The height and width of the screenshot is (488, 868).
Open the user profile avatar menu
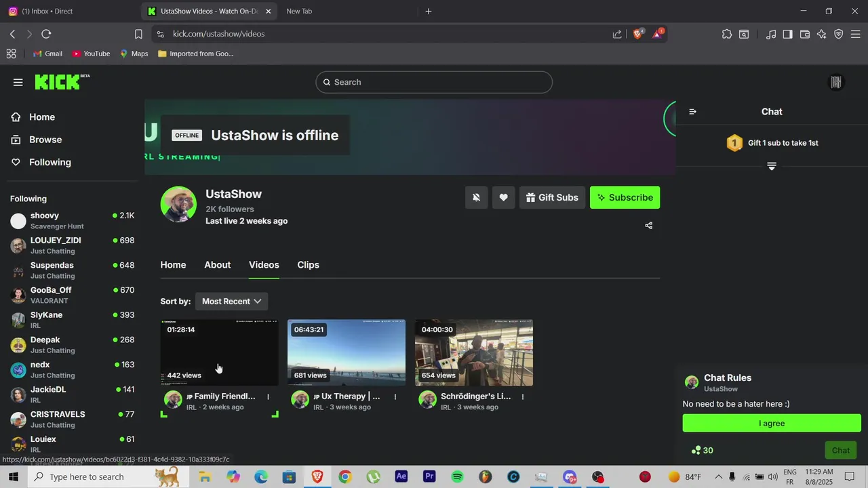836,82
